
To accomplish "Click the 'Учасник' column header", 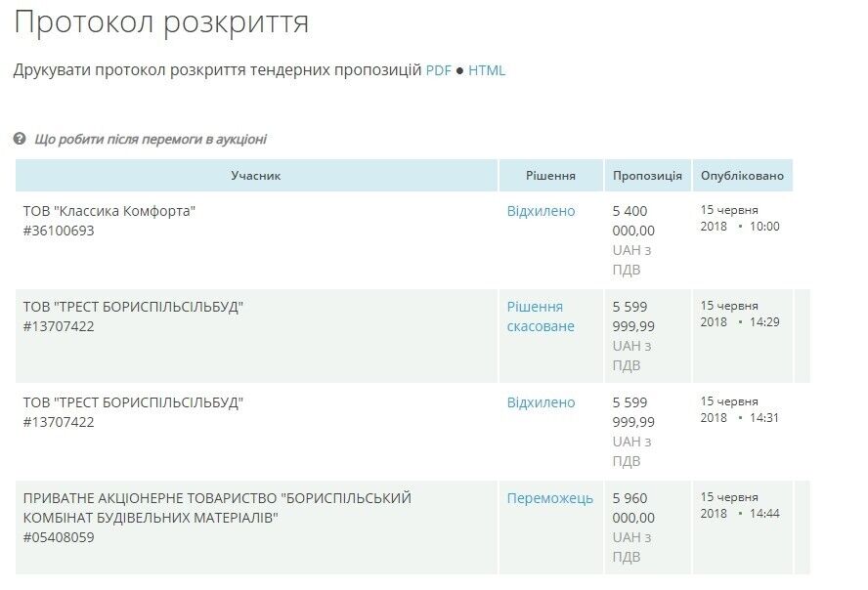I will 256,175.
